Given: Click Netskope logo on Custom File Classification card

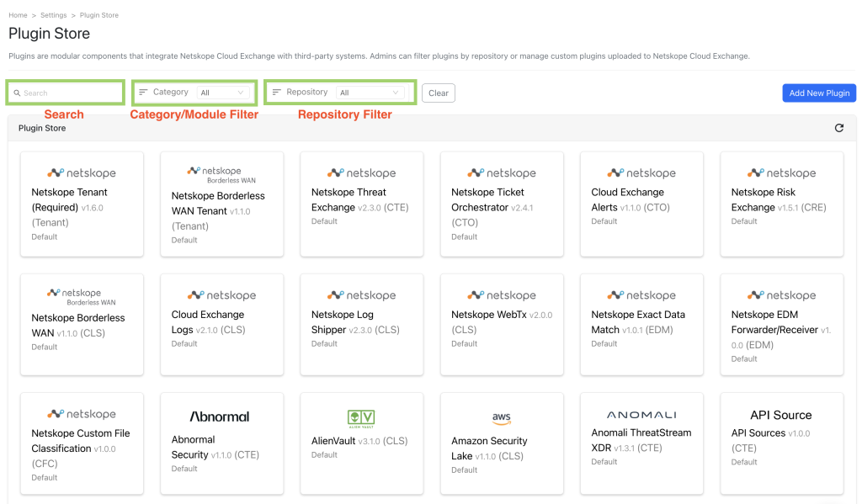Looking at the screenshot, I should point(82,414).
